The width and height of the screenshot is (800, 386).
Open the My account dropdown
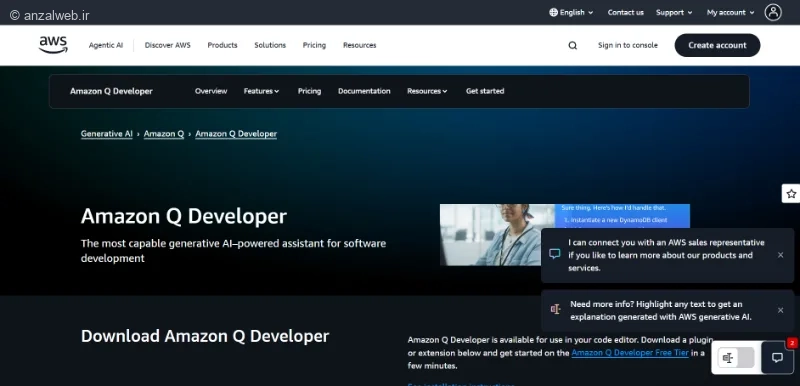pos(730,12)
